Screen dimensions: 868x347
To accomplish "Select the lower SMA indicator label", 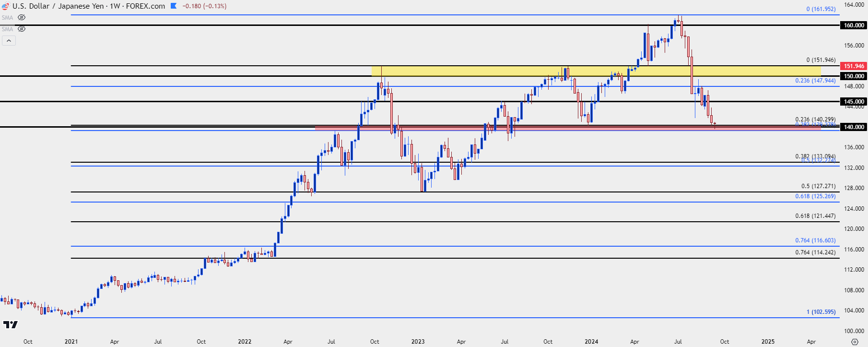I will pos(7,29).
